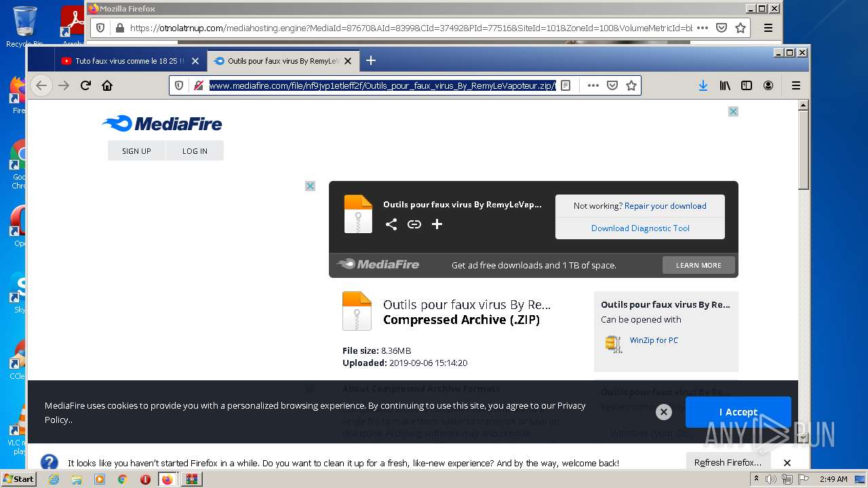This screenshot has width=868, height=488.
Task: Click the LEARN MORE button
Action: point(698,265)
